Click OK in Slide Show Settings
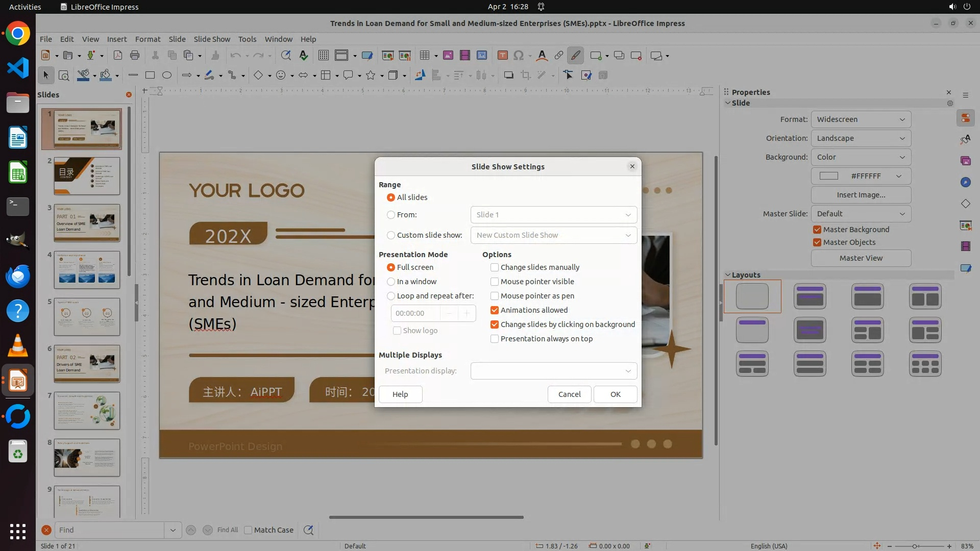This screenshot has width=980, height=551. [x=615, y=394]
